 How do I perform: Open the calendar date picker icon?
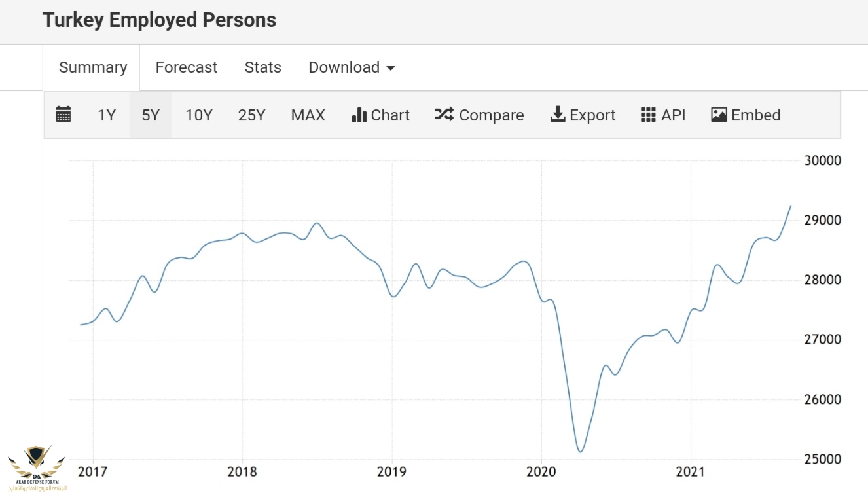point(63,115)
